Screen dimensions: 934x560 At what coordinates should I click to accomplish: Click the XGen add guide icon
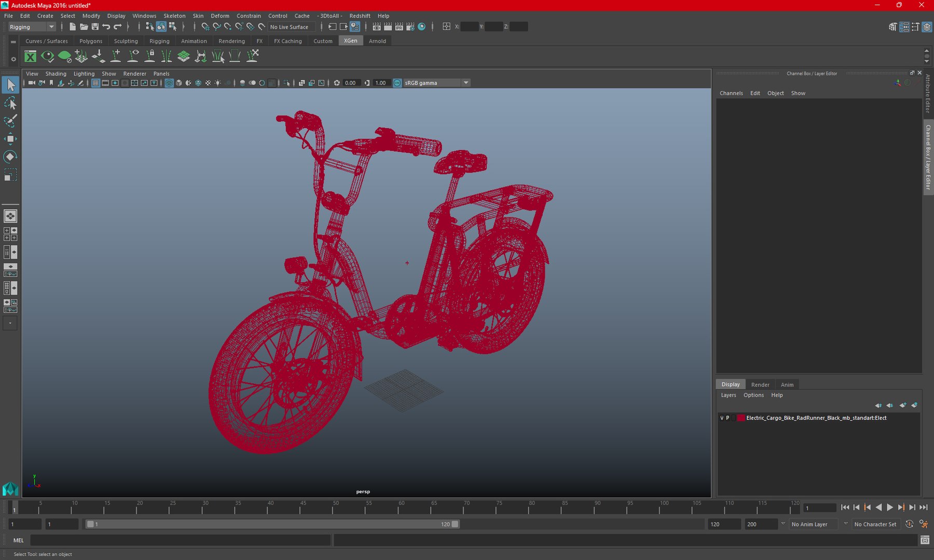[116, 56]
